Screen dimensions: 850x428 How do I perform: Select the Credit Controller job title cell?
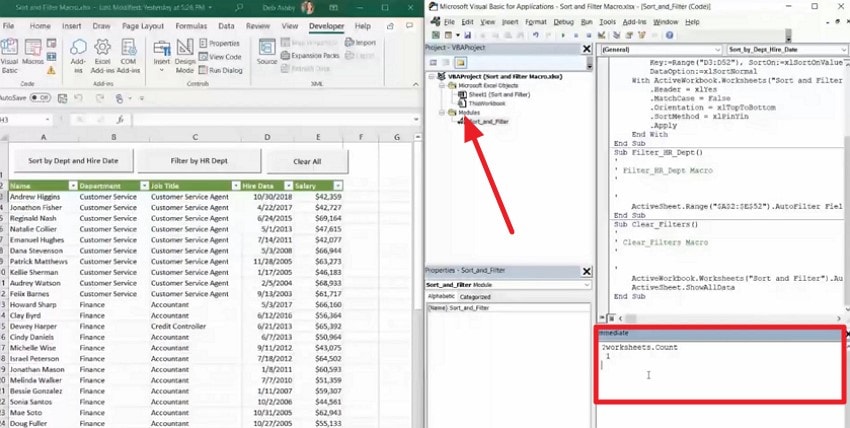click(x=195, y=326)
